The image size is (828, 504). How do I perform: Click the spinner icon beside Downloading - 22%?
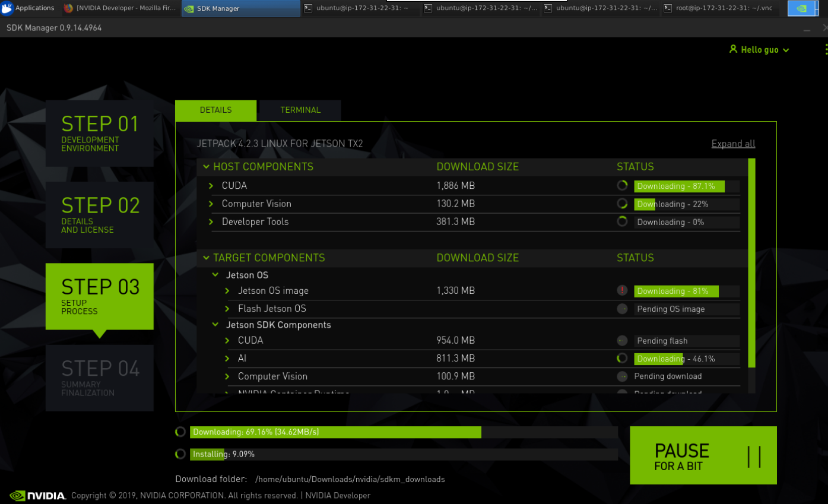622,204
